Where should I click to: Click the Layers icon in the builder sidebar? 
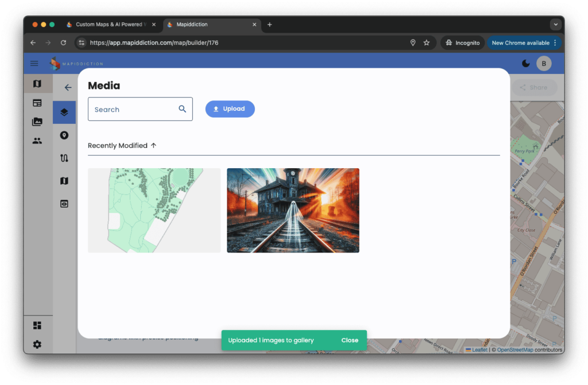click(x=64, y=112)
